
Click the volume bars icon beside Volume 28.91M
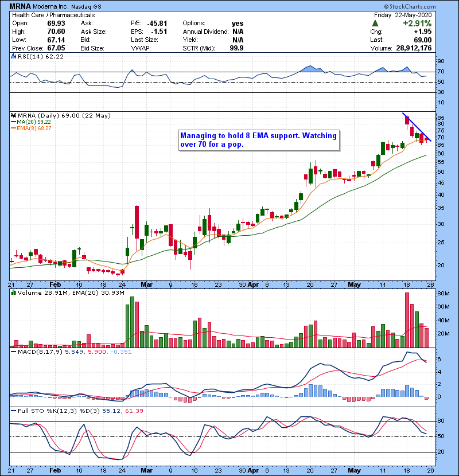(x=14, y=292)
